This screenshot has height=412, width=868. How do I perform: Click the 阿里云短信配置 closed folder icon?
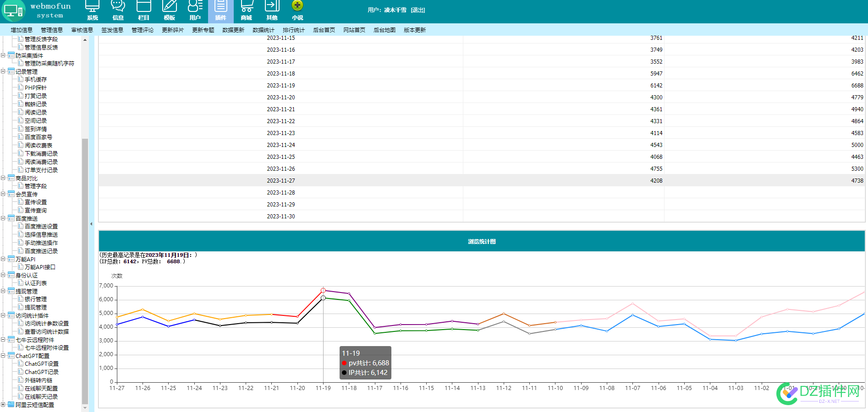[11, 404]
